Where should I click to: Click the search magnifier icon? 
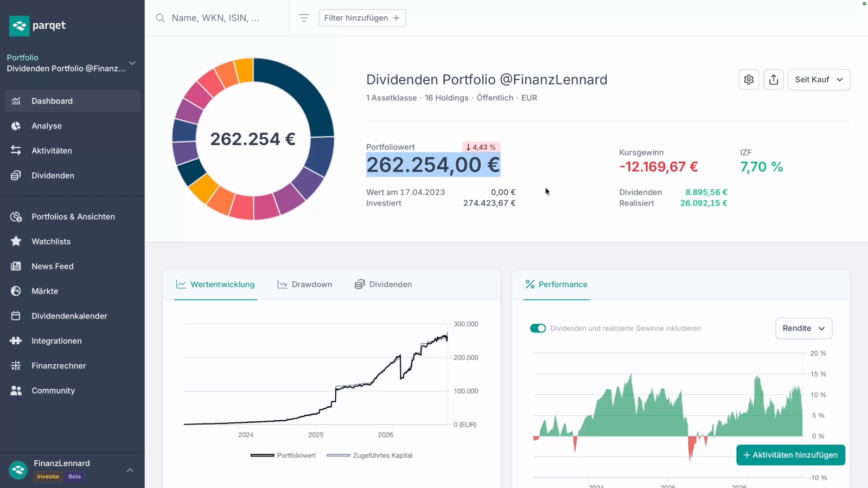[x=160, y=18]
